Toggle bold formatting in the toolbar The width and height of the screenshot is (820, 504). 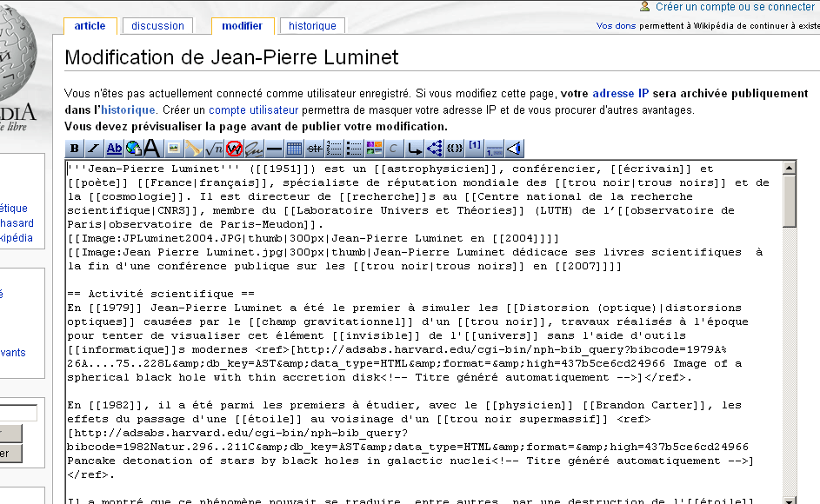[73, 148]
